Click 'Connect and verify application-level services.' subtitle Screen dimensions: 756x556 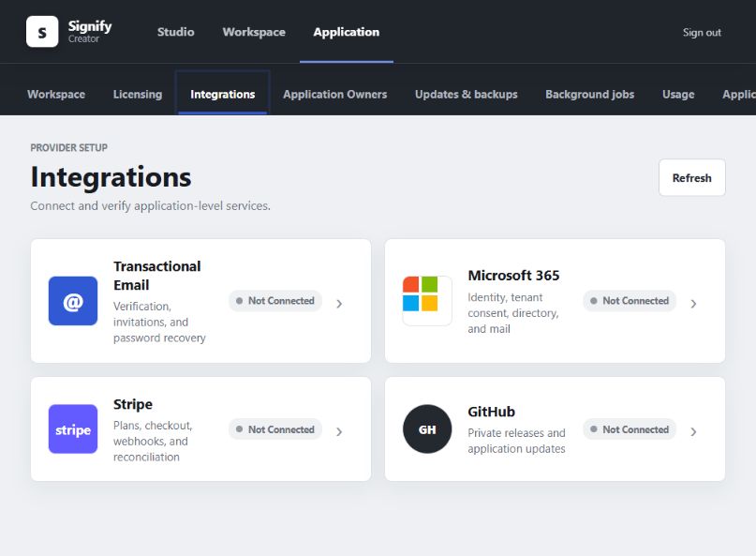coord(151,205)
